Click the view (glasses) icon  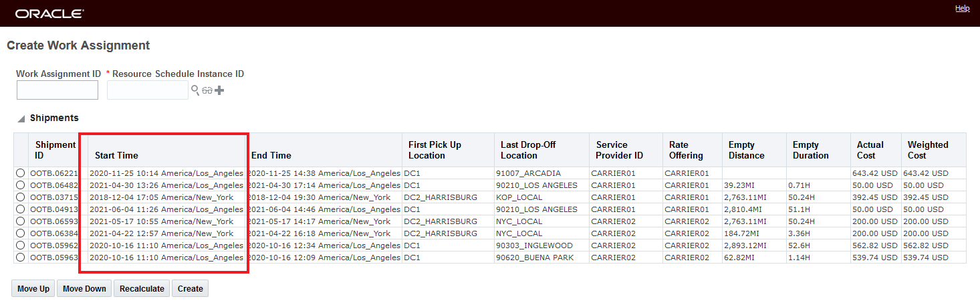click(207, 90)
